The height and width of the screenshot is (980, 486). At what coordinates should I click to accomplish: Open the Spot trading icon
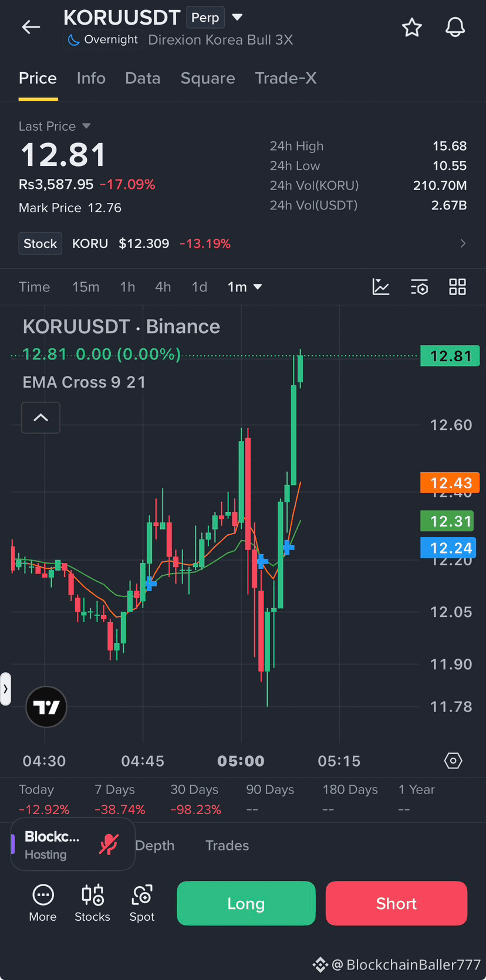click(x=142, y=903)
